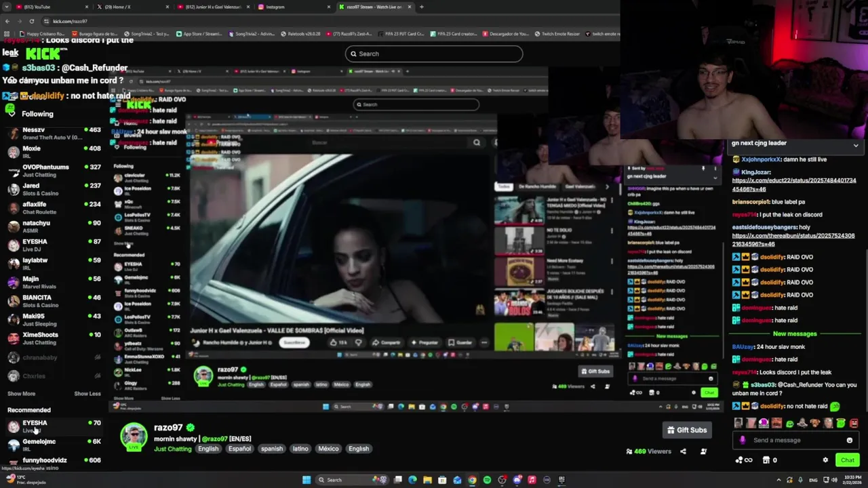The image size is (868, 488).
Task: Switch to the Home / X tab
Action: (131, 7)
